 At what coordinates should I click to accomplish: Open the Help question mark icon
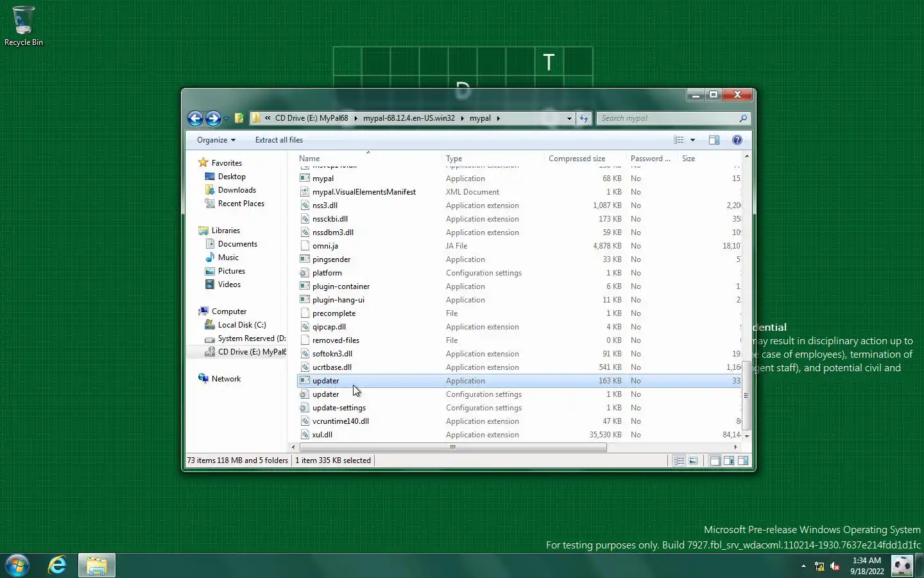coord(737,140)
